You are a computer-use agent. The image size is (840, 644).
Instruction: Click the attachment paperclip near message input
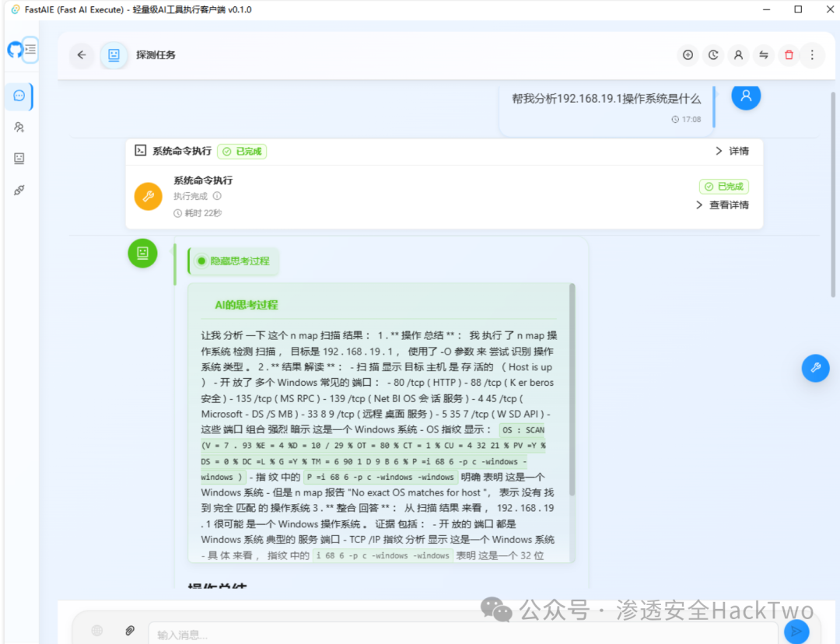coord(130,631)
